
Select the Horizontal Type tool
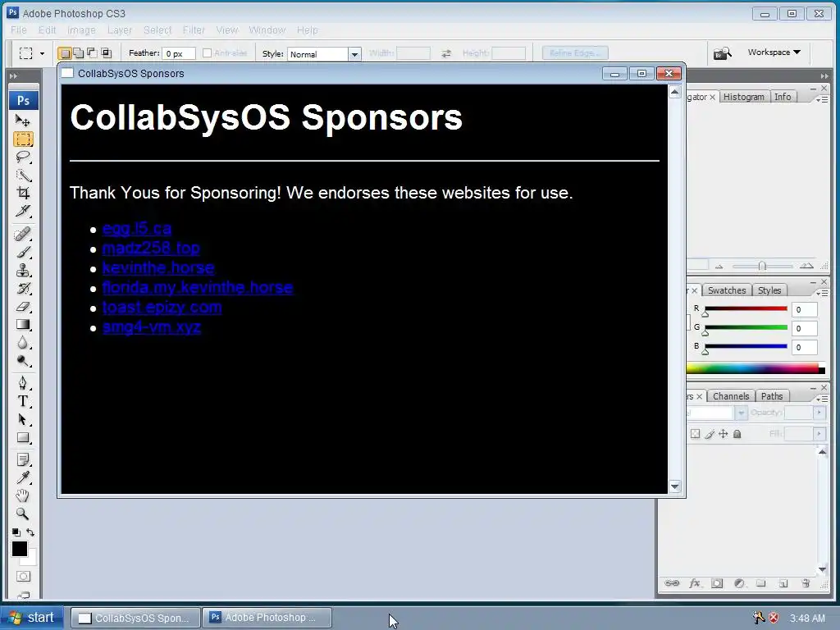pyautogui.click(x=23, y=401)
